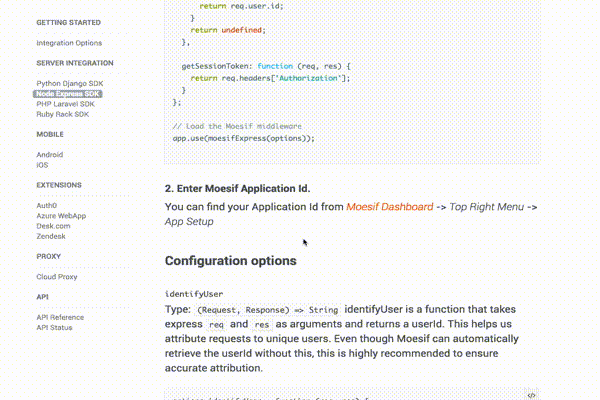Open the Desk.com extension page
This screenshot has width=600, height=400.
pyautogui.click(x=53, y=226)
